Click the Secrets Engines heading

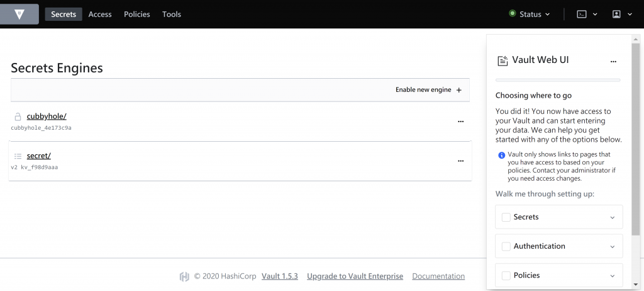click(57, 68)
